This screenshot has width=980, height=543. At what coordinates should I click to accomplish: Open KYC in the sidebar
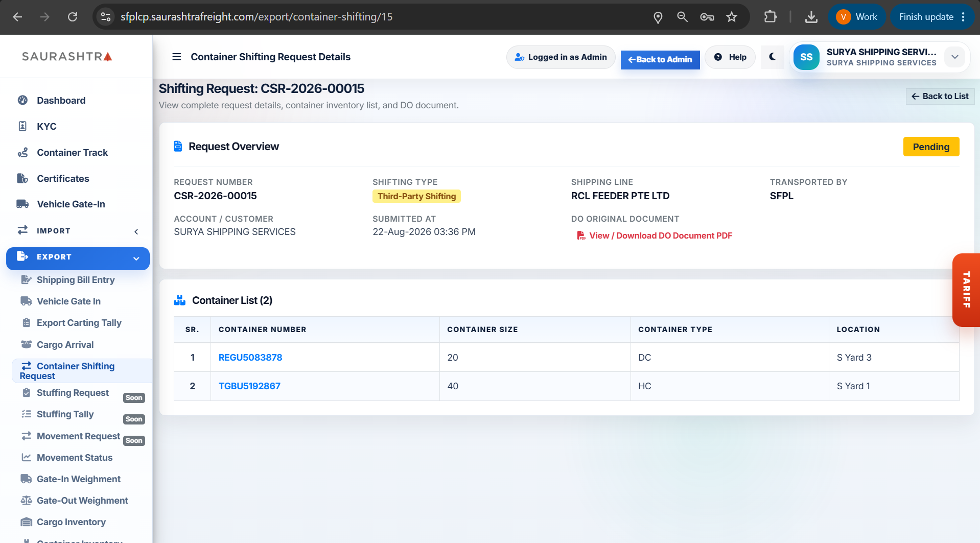pyautogui.click(x=46, y=126)
